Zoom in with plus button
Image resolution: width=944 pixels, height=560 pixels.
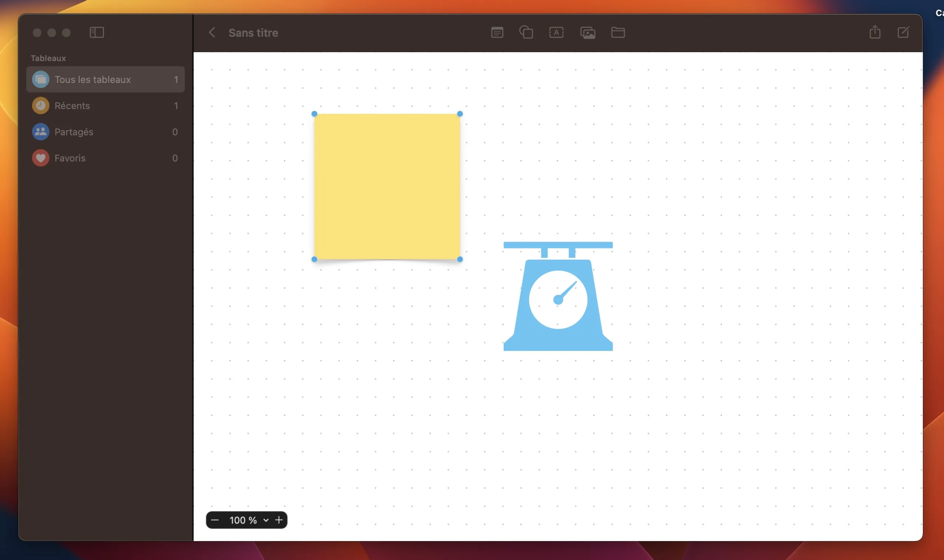coord(279,520)
